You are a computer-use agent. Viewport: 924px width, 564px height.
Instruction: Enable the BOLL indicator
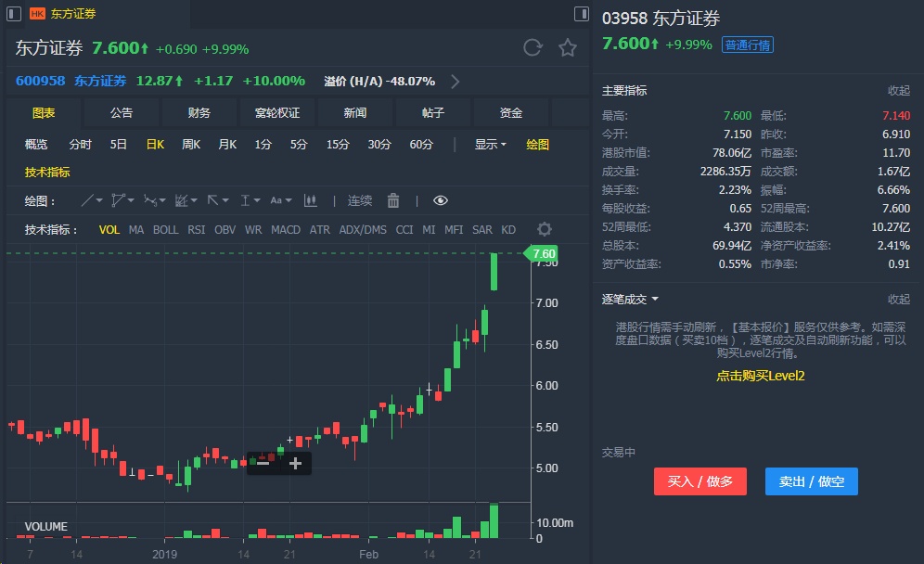click(165, 230)
